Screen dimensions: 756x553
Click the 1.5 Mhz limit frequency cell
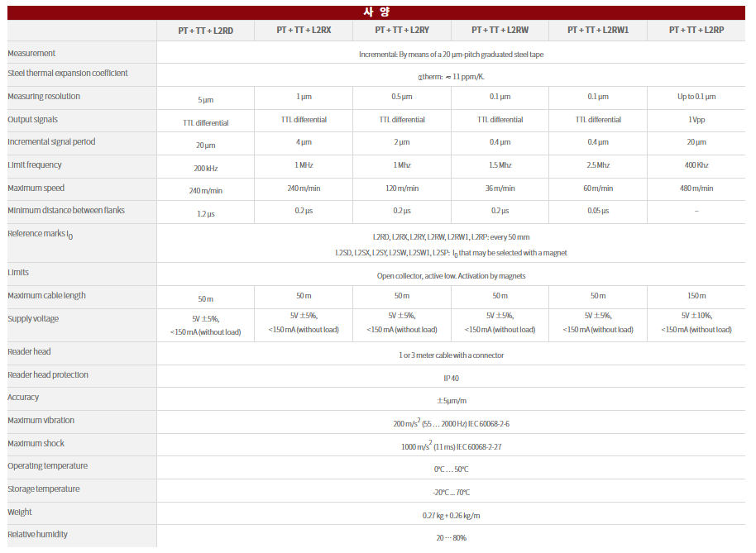pyautogui.click(x=500, y=165)
